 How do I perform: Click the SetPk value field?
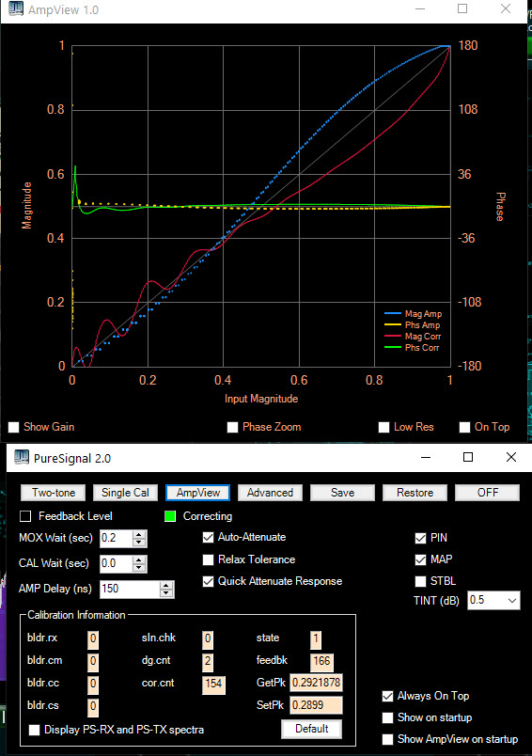[316, 705]
